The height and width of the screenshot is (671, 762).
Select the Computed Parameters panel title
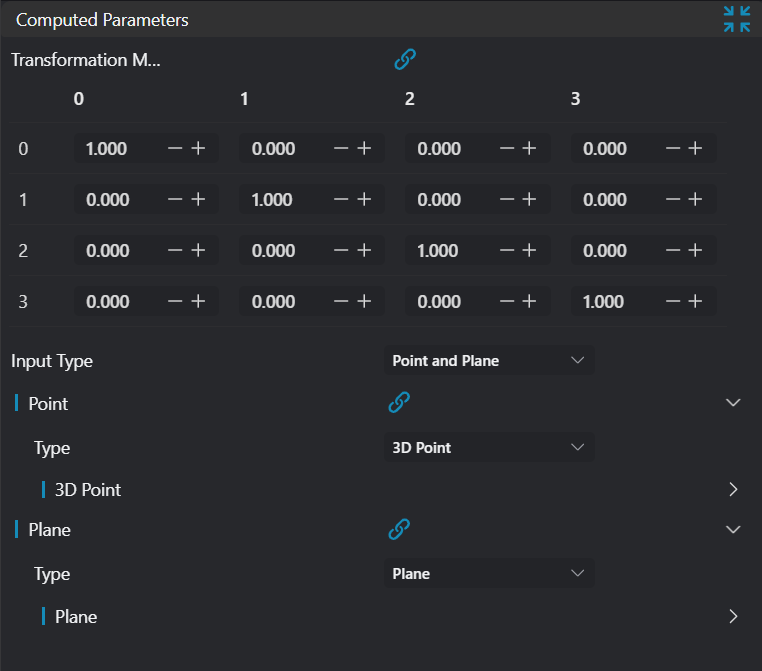[102, 20]
